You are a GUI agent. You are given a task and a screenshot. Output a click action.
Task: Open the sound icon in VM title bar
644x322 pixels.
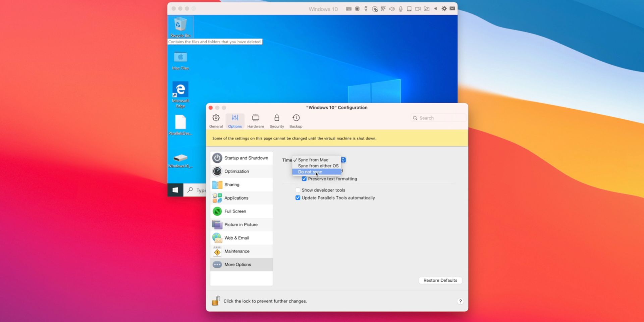(x=392, y=9)
